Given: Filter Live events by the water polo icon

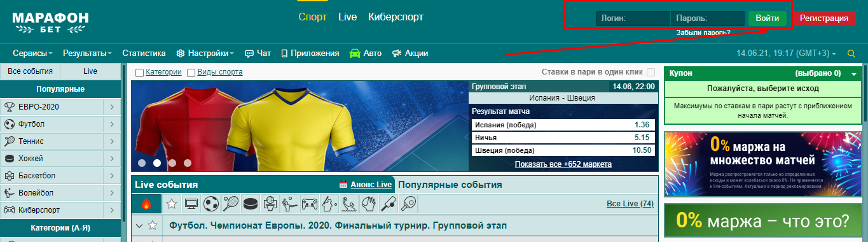Looking at the screenshot, I should pos(349,204).
